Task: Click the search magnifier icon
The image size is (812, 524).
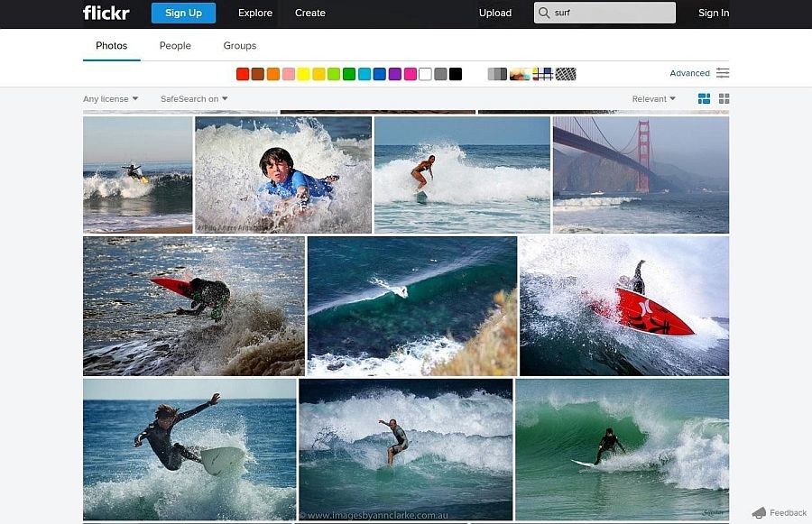Action: [x=543, y=13]
